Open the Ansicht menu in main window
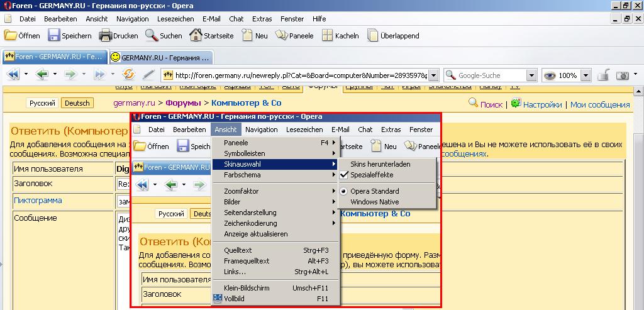 [x=96, y=18]
